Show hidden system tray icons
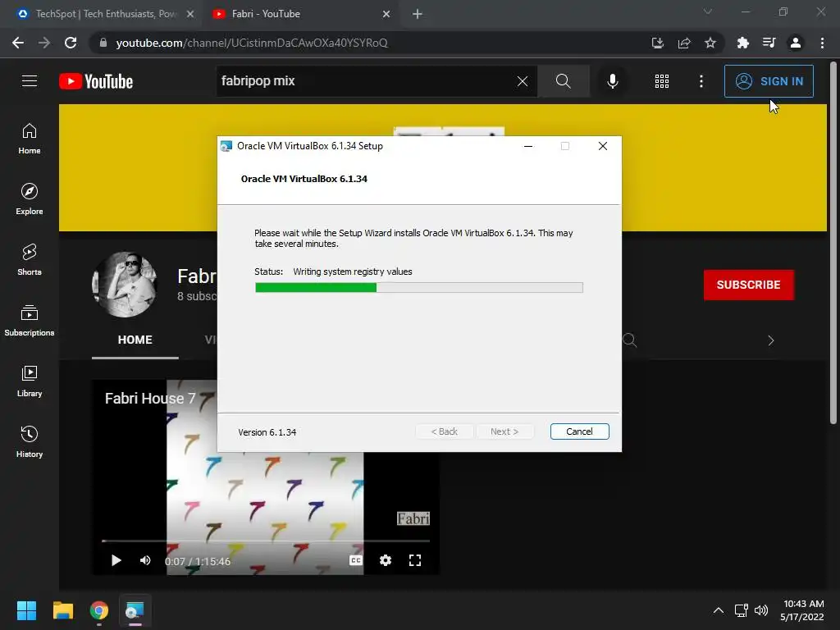Image resolution: width=840 pixels, height=630 pixels. click(719, 610)
